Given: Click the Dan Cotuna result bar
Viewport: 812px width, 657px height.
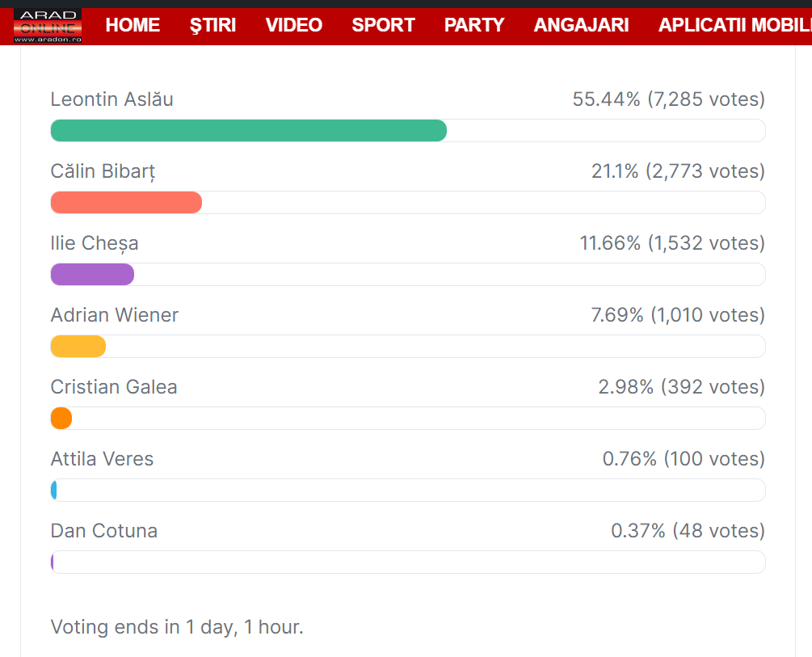Looking at the screenshot, I should coord(53,562).
